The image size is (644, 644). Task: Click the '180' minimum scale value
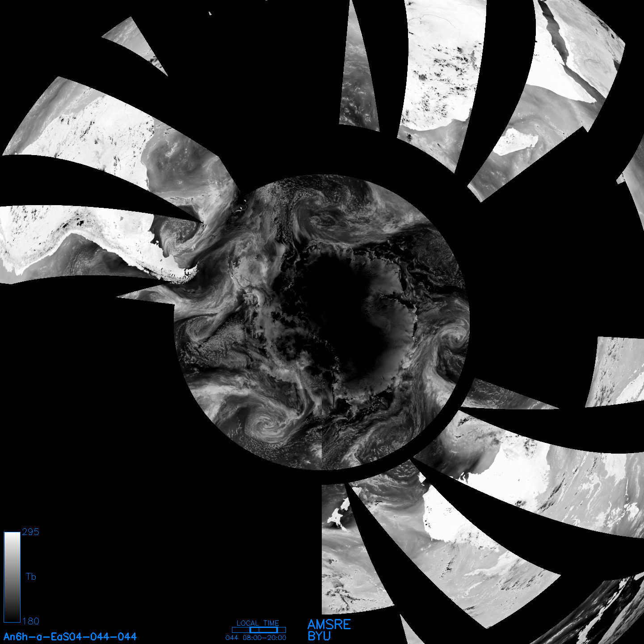point(30,621)
